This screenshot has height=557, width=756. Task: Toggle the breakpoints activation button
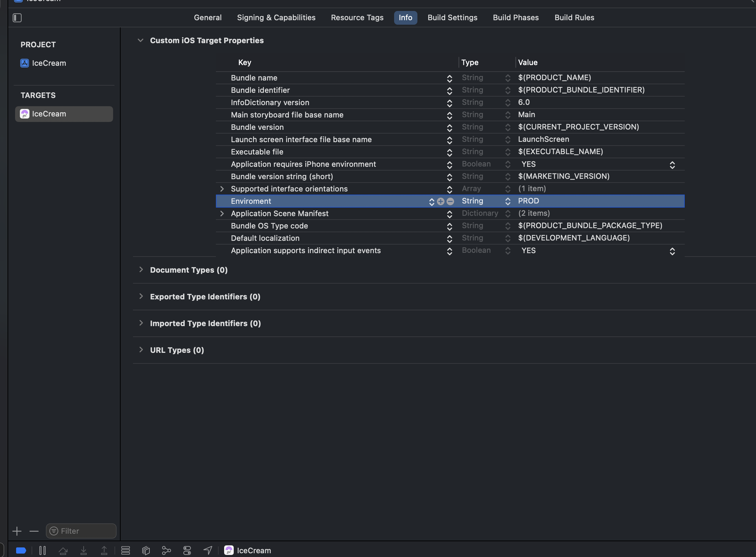(x=21, y=550)
